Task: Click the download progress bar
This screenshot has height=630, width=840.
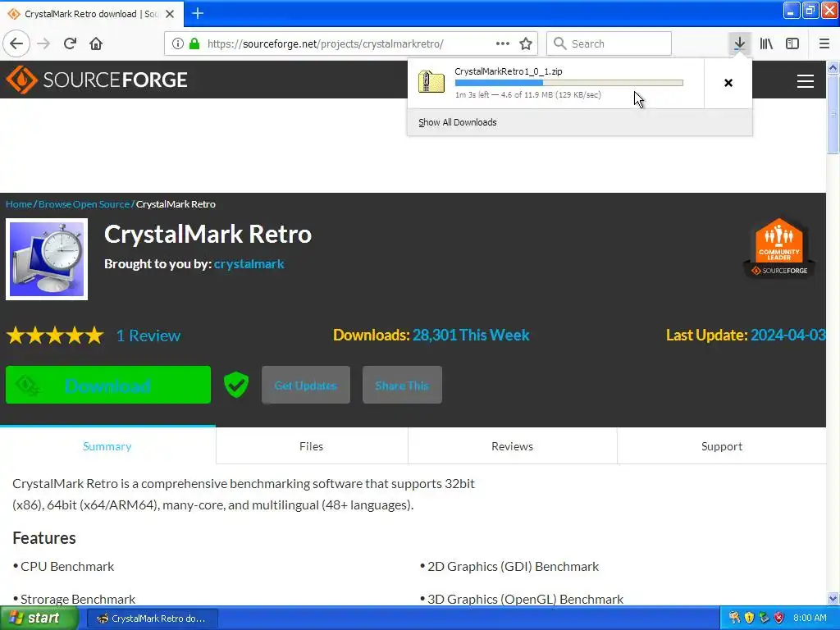Action: [569, 83]
